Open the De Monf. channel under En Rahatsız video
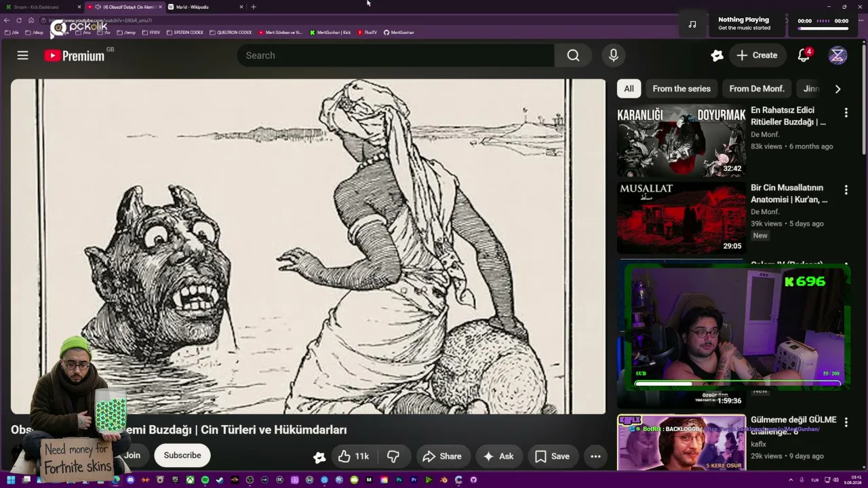Screen dimensions: 868x488 point(765,135)
